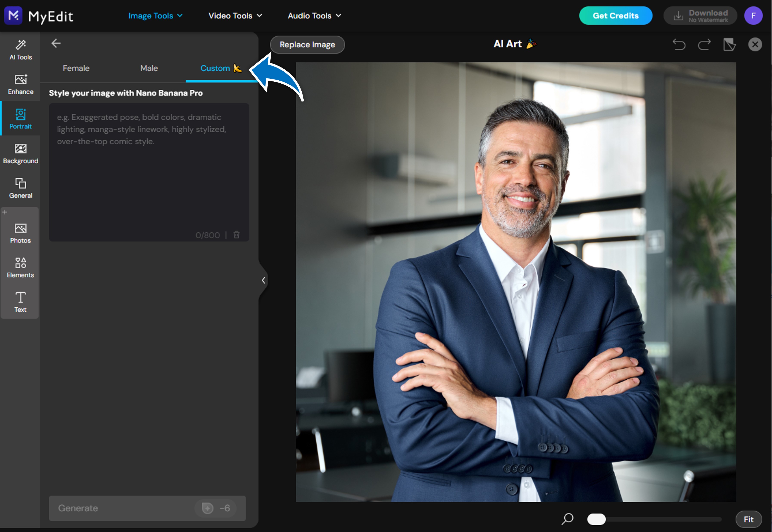Click the Replace Image button
The height and width of the screenshot is (532, 772).
(307, 44)
